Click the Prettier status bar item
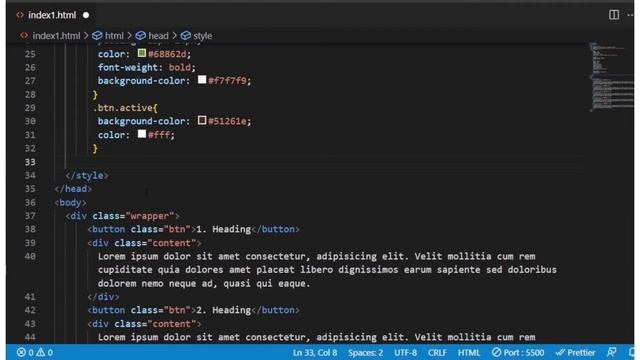The image size is (640, 360). click(576, 353)
